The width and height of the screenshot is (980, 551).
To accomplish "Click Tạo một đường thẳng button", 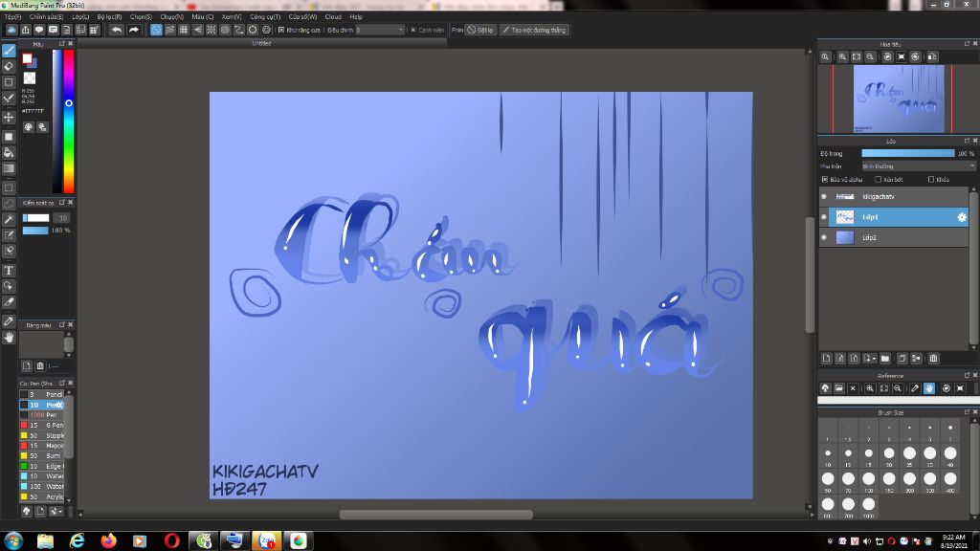I will 534,30.
